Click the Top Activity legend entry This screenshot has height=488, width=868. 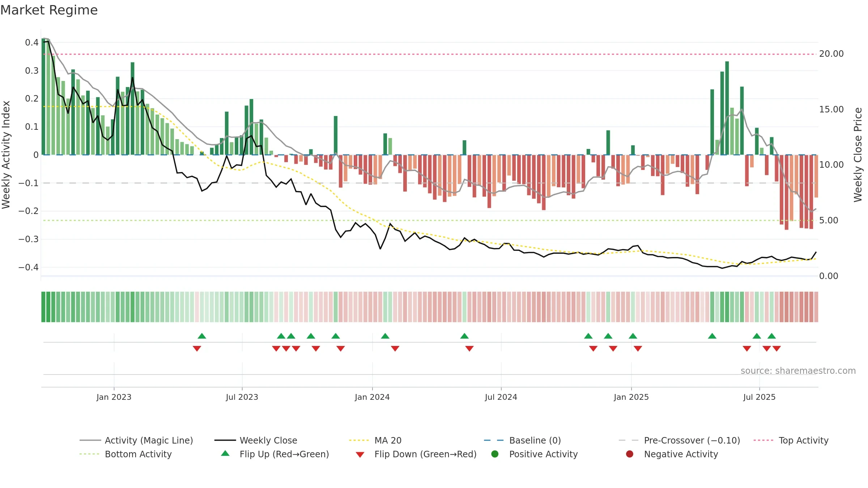pyautogui.click(x=791, y=440)
